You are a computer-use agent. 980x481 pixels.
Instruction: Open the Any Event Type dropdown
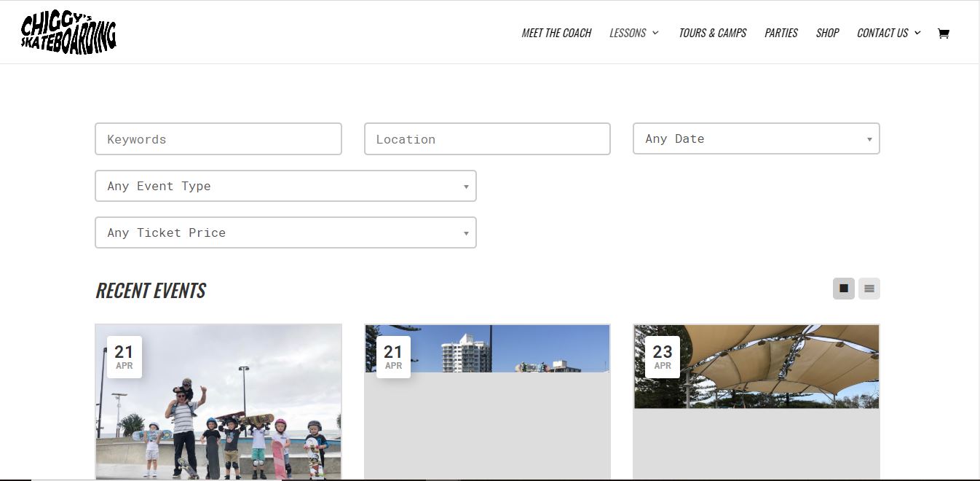pos(285,186)
